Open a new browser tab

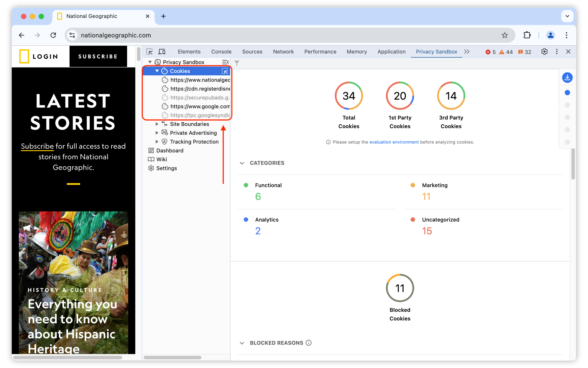click(x=163, y=16)
